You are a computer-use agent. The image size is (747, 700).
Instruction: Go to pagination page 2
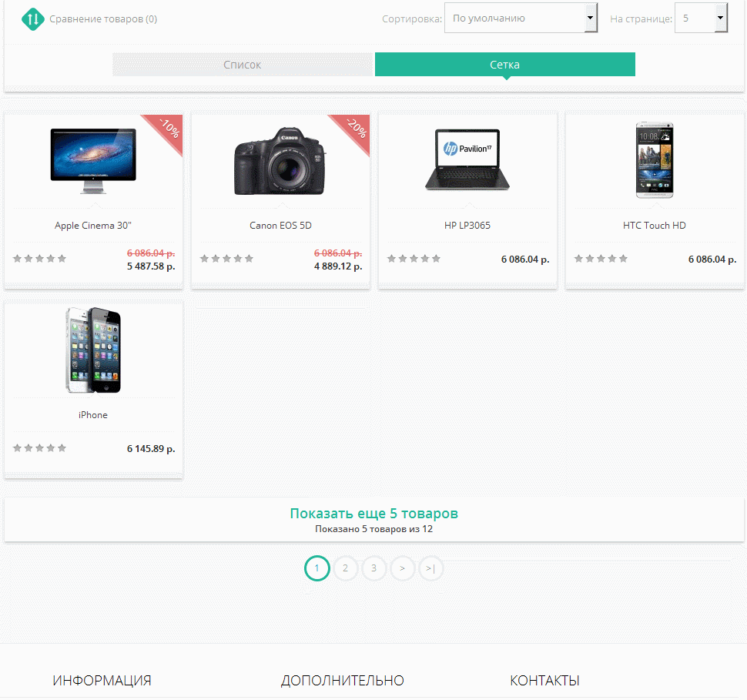click(x=345, y=569)
